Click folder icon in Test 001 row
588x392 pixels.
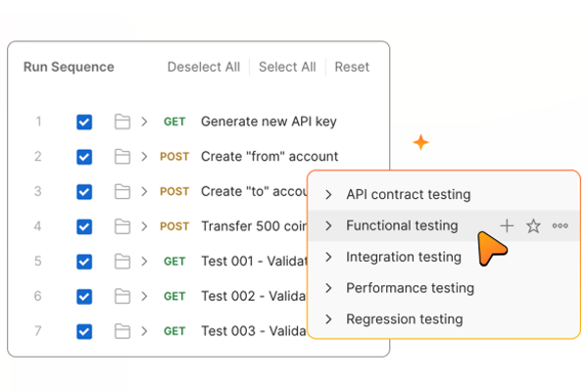point(122,262)
